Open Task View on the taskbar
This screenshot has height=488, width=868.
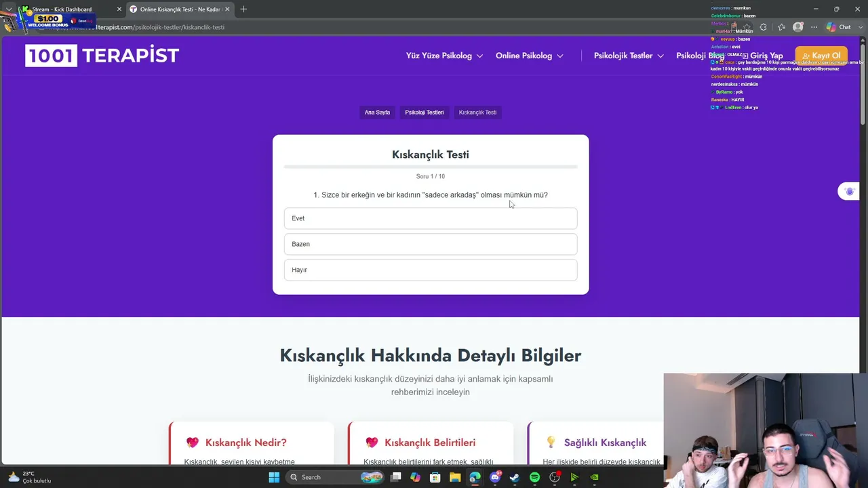396,477
